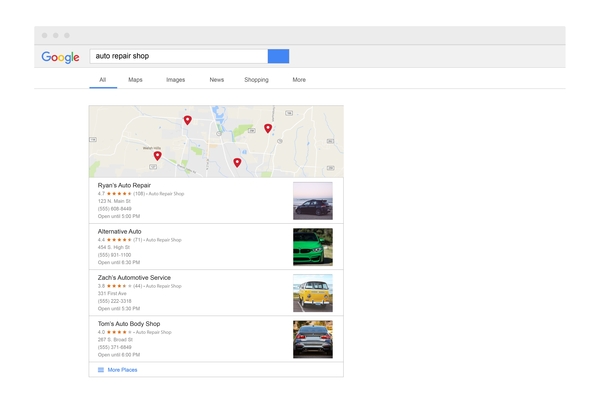Click the More Places link

(122, 370)
